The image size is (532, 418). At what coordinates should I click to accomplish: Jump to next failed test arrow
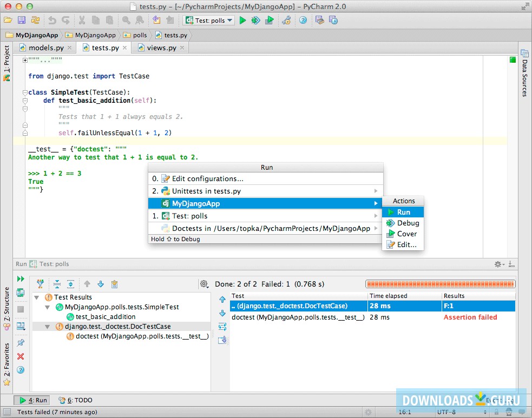[x=101, y=284]
